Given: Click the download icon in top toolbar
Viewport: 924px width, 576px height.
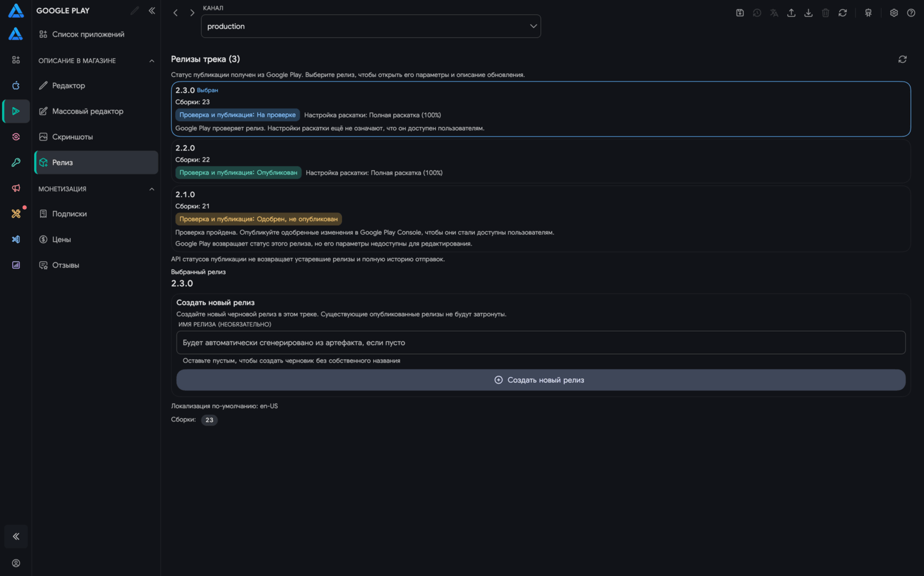Looking at the screenshot, I should click(x=809, y=13).
